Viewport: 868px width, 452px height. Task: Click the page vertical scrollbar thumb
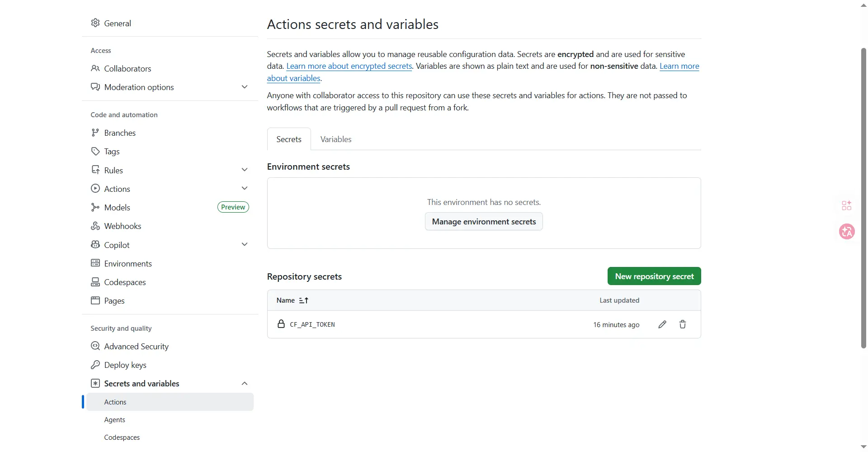863,198
